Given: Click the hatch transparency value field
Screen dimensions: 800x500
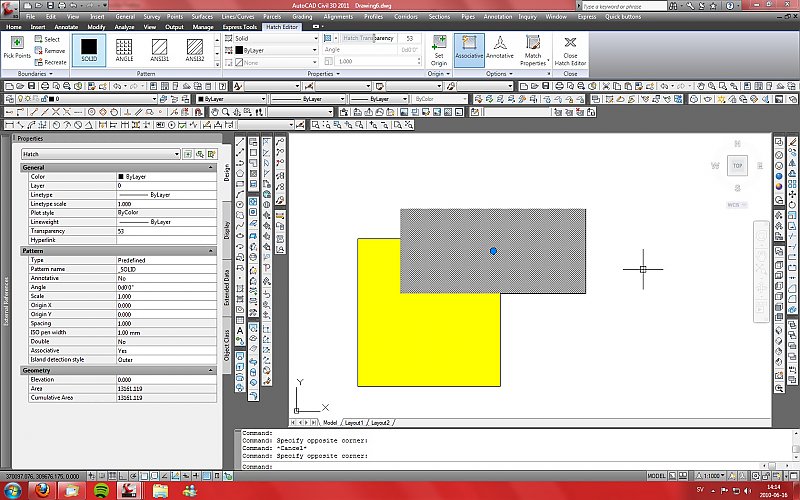Looking at the screenshot, I should pyautogui.click(x=410, y=38).
